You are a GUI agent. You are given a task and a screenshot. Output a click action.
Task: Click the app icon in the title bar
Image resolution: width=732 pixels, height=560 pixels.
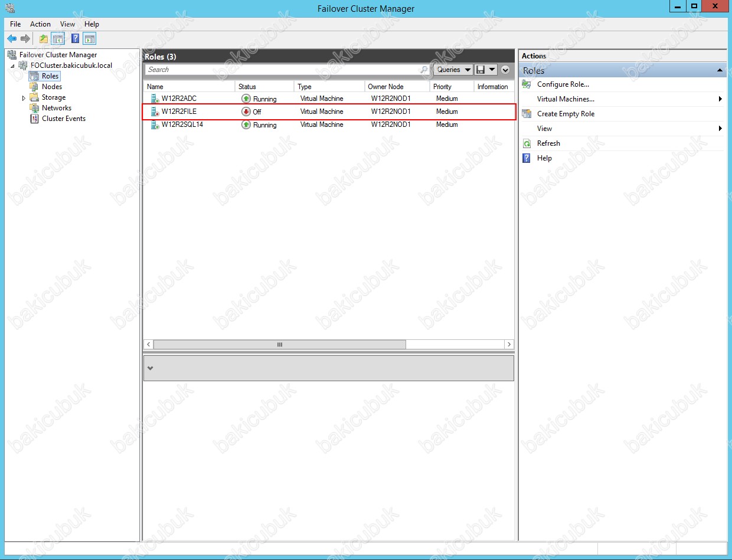pyautogui.click(x=9, y=8)
